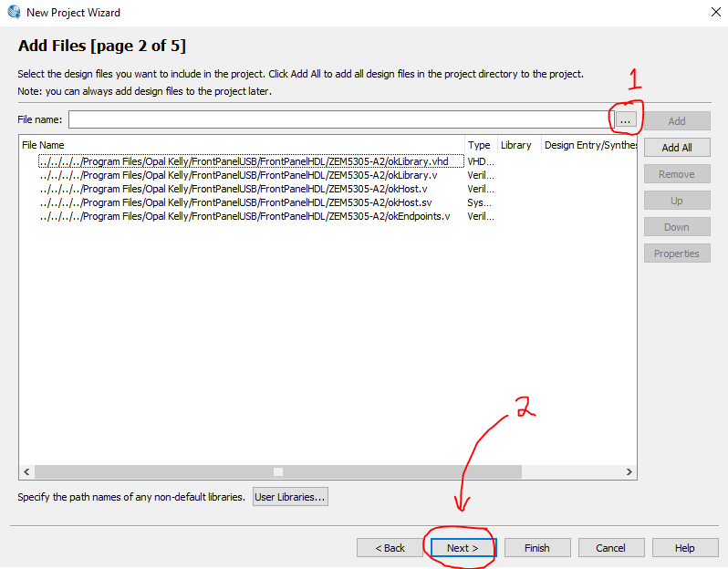Click the disabled Add button
This screenshot has height=569, width=728.
[677, 121]
